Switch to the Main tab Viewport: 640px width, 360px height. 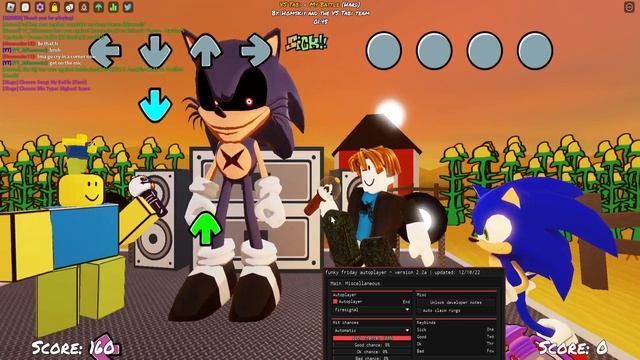point(336,283)
